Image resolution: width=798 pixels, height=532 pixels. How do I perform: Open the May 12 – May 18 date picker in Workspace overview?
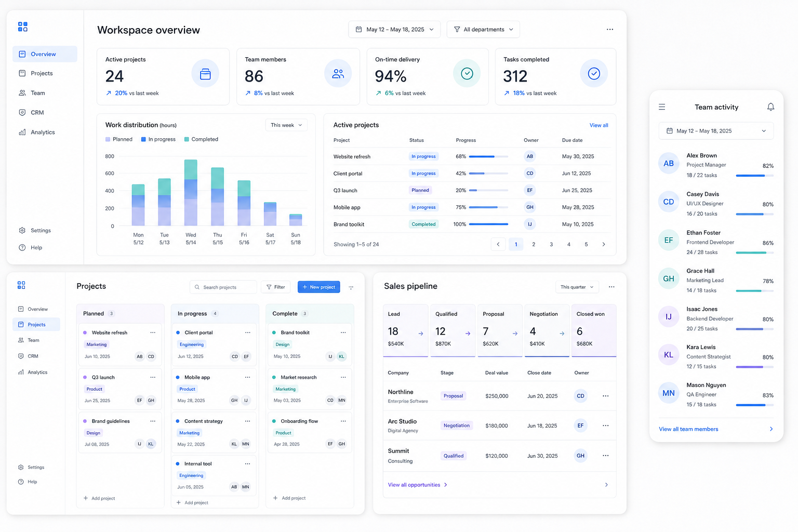[394, 30]
